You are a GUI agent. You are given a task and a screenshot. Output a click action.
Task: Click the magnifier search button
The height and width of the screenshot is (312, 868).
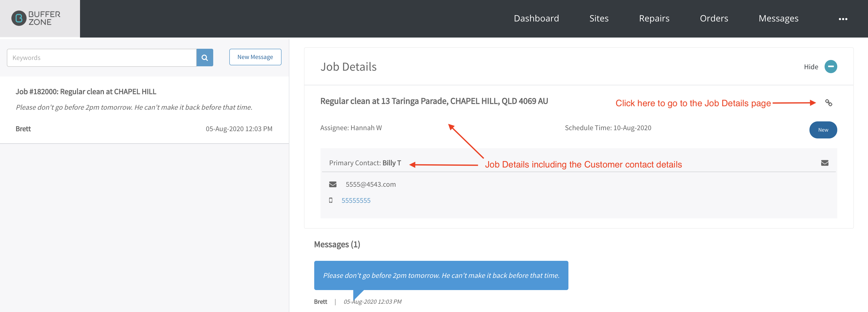point(204,58)
